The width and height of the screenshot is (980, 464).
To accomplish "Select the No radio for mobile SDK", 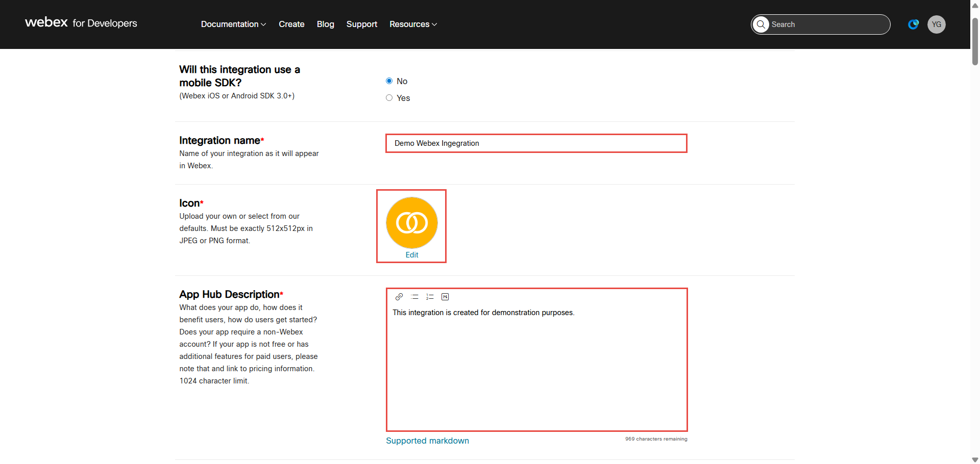I will tap(389, 81).
